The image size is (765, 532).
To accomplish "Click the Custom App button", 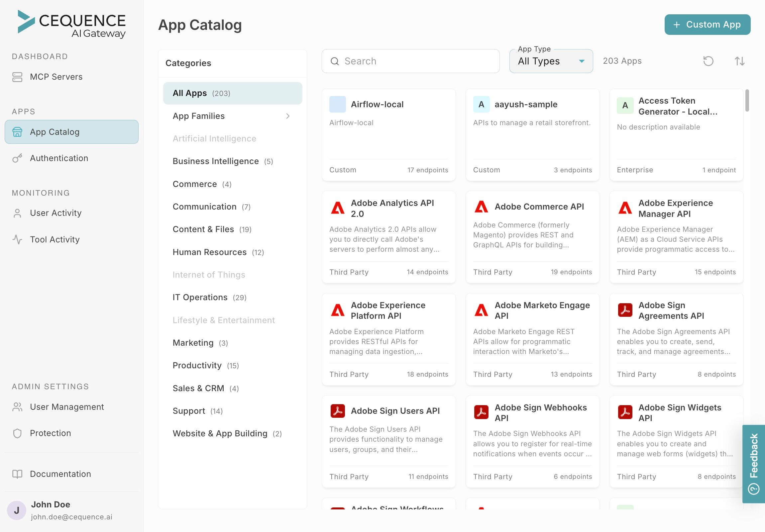I will [x=707, y=24].
